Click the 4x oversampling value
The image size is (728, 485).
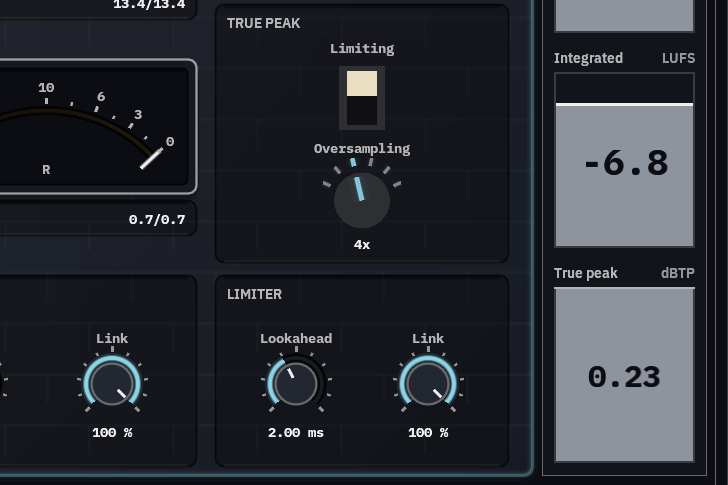362,245
